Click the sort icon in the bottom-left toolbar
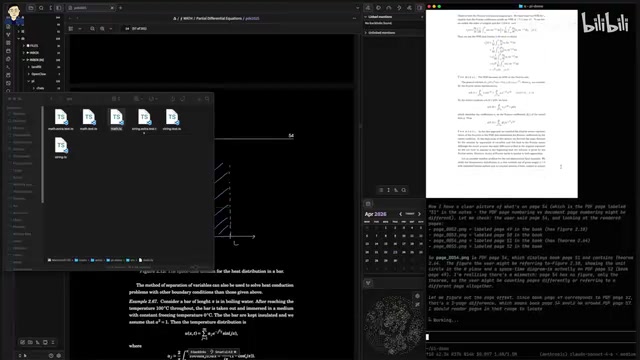This screenshot has width=640, height=360. click(x=38, y=342)
